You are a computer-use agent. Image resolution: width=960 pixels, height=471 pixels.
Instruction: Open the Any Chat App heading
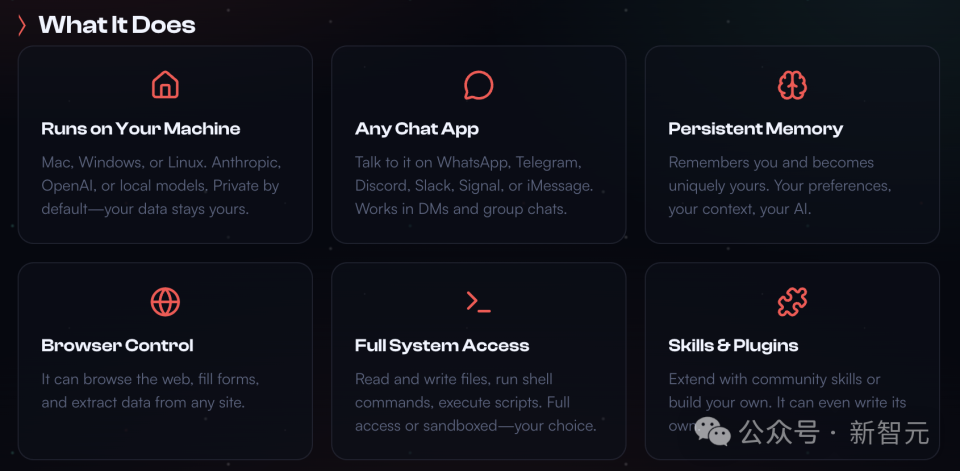tap(417, 129)
